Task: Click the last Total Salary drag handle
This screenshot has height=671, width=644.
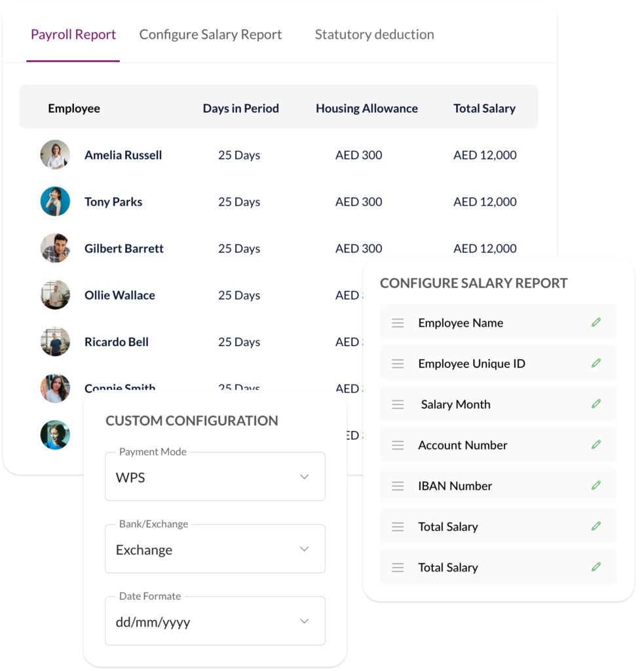Action: coord(398,567)
